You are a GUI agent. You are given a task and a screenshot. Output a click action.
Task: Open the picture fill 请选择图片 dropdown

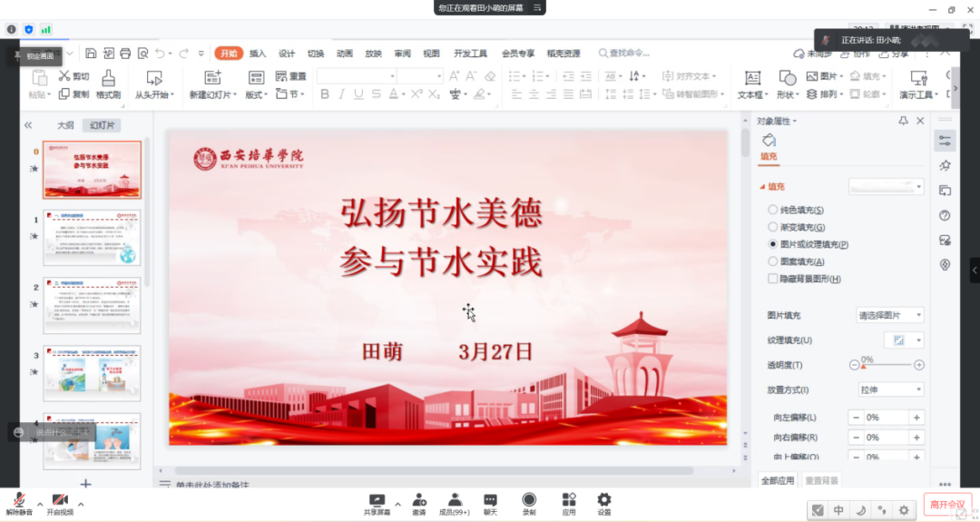coord(889,315)
